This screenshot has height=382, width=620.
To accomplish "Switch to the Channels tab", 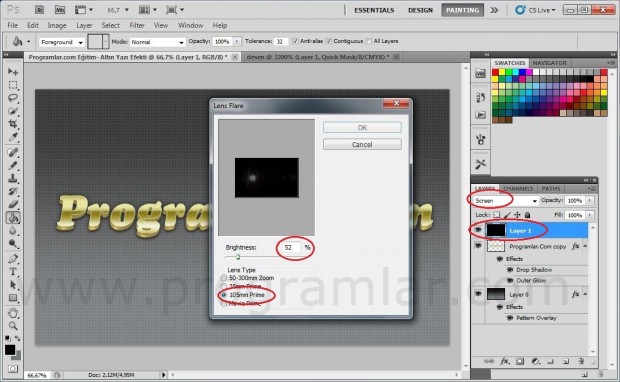I will [x=518, y=189].
